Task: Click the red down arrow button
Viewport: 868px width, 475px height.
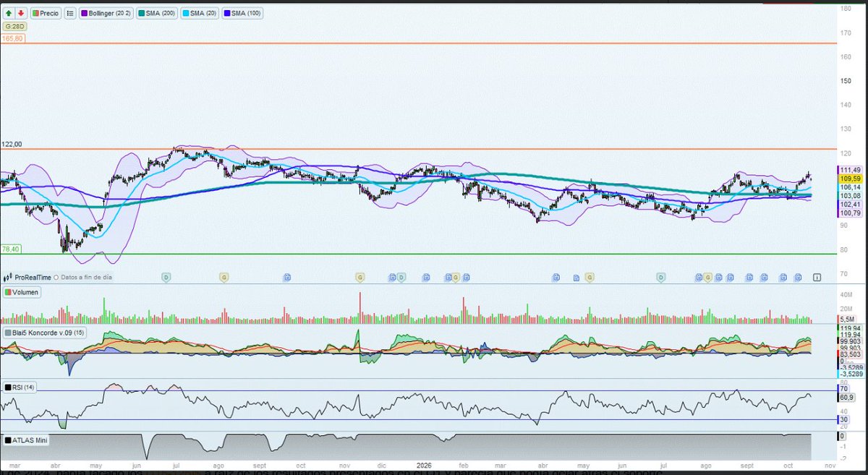Action: pyautogui.click(x=20, y=13)
